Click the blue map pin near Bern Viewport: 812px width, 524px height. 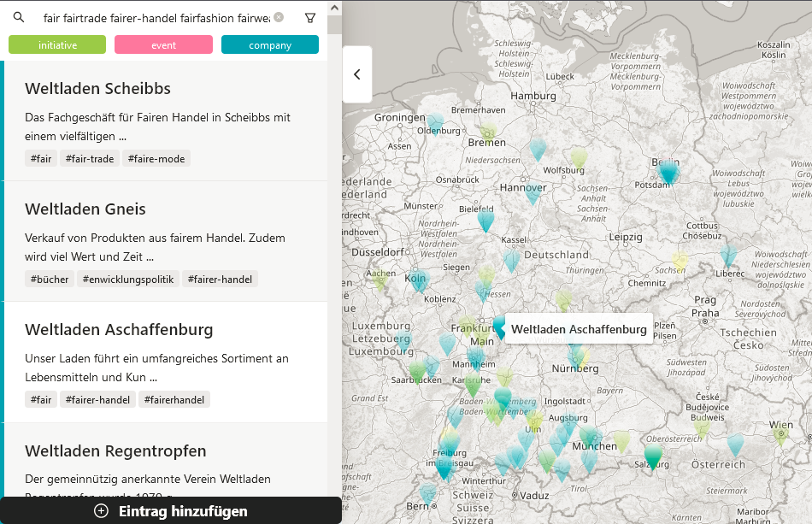tap(427, 493)
